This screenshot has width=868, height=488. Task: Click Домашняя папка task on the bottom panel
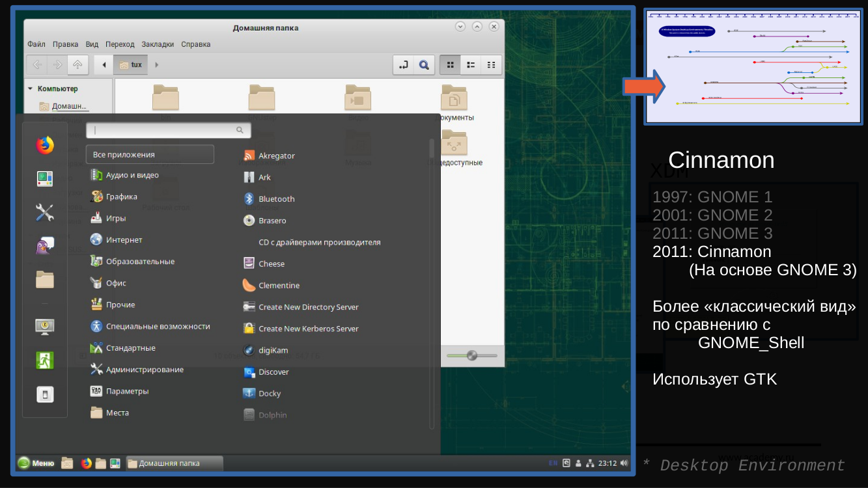pos(175,463)
